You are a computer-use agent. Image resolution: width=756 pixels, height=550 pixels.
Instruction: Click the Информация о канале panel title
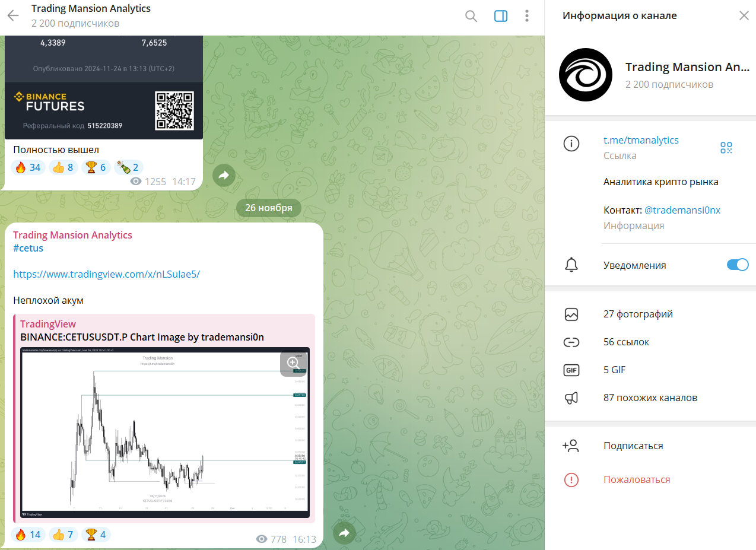tap(620, 16)
